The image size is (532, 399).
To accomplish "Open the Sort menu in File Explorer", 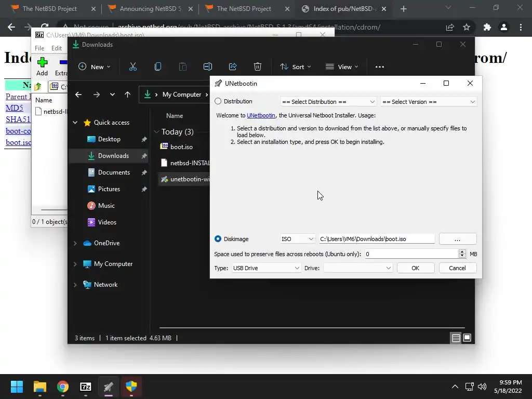I will (x=296, y=67).
